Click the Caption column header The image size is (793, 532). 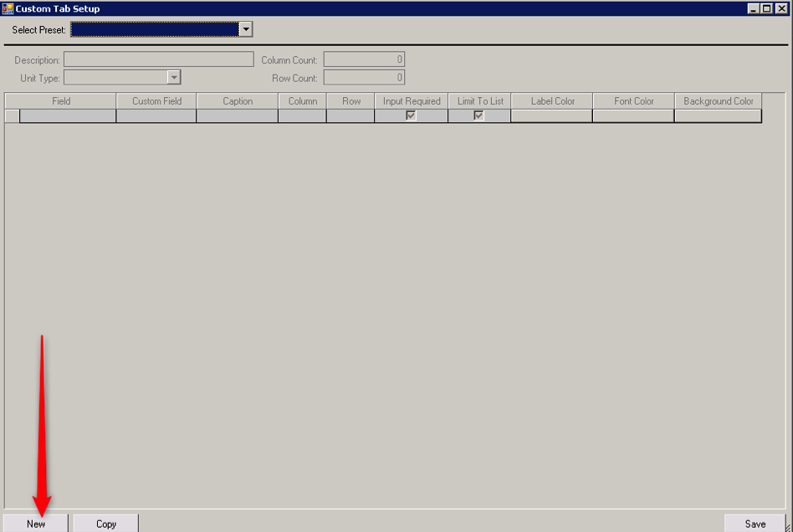[x=237, y=100]
